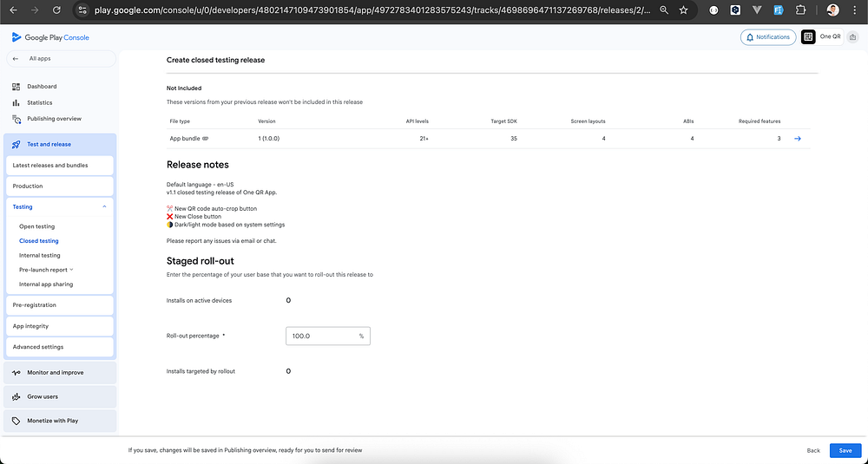Click the browser address bar URL
The height and width of the screenshot is (464, 868).
pyautogui.click(x=371, y=10)
